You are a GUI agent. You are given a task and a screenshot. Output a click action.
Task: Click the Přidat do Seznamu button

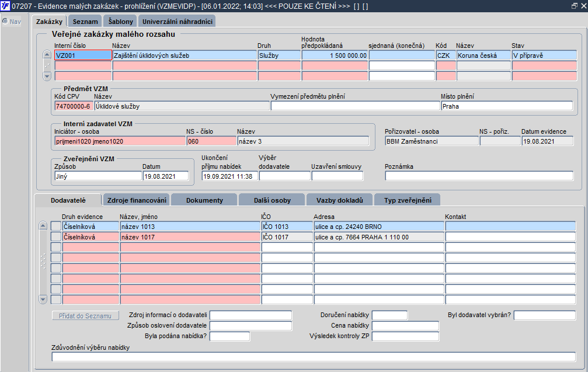[x=85, y=316]
